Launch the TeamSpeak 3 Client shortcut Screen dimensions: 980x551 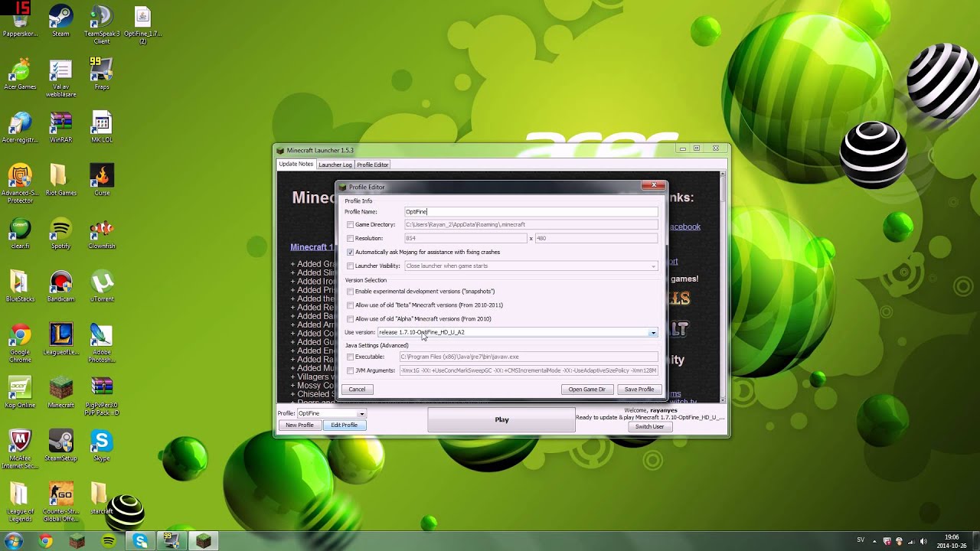[x=101, y=24]
